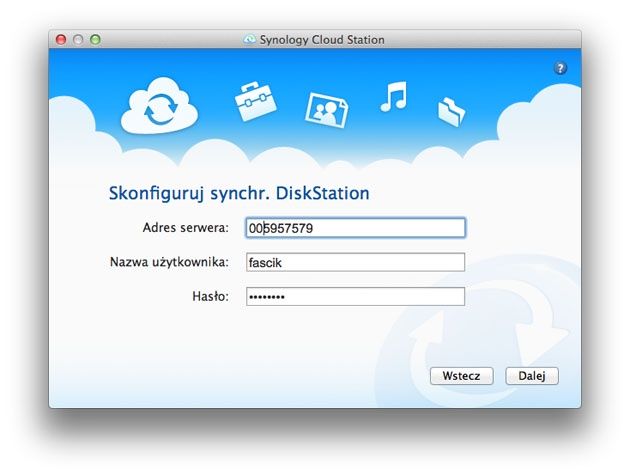
Task: Click the Hasło label
Action: coord(211,296)
